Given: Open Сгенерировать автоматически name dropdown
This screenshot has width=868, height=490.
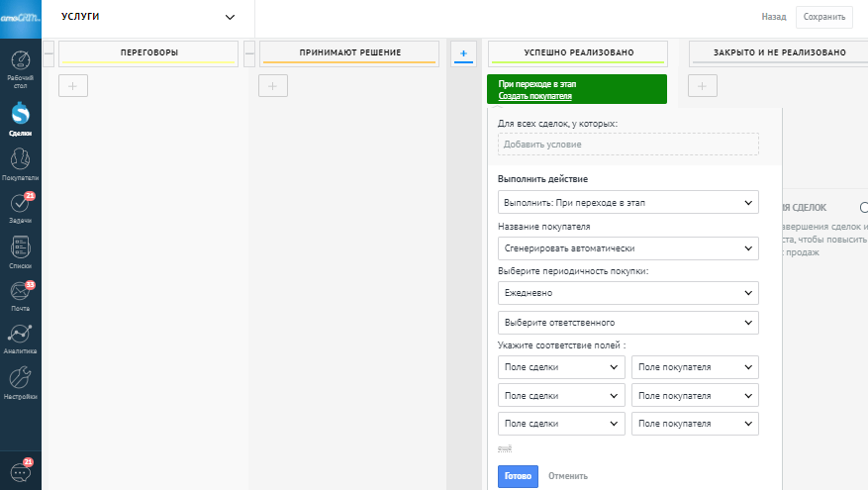Looking at the screenshot, I should 628,248.
